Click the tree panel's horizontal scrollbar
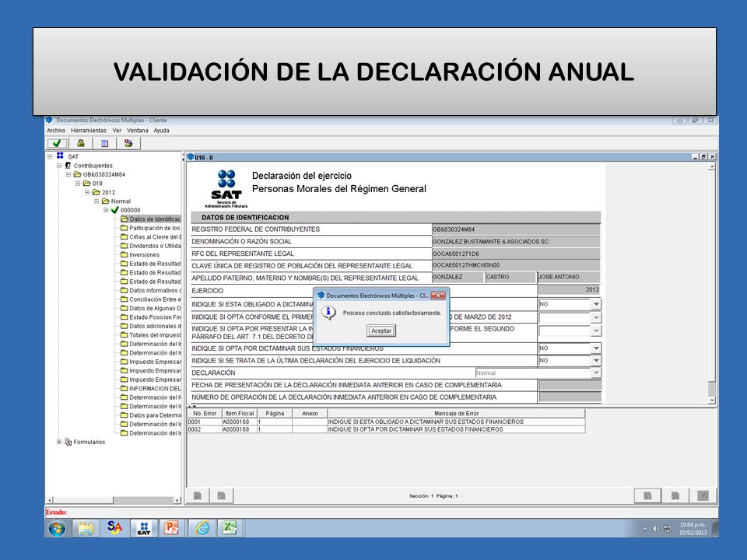 (x=114, y=500)
